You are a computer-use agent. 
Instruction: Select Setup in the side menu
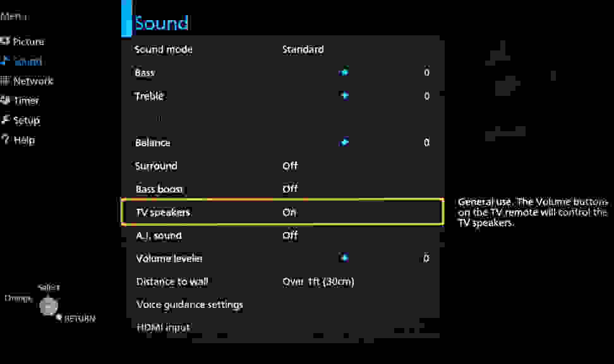27,120
